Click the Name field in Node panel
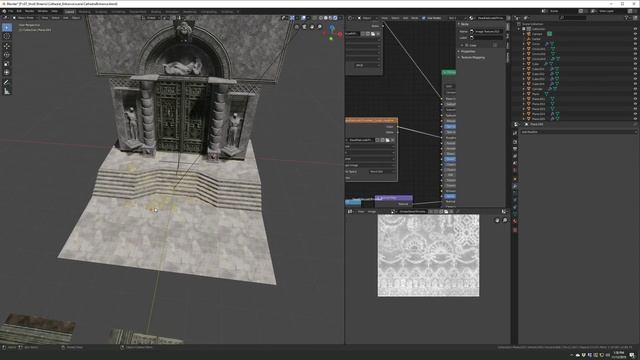Image resolution: width=640 pixels, height=360 pixels. point(486,31)
